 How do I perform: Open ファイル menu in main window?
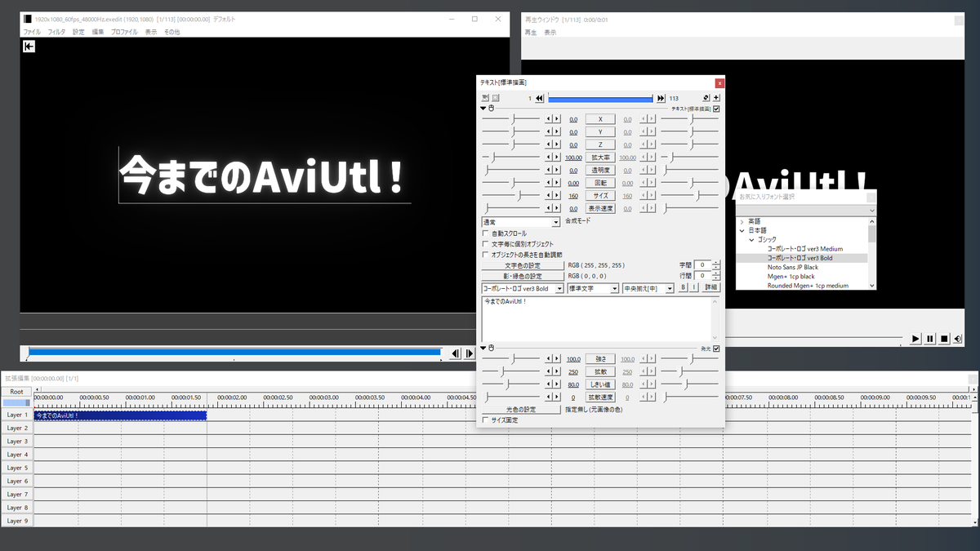pyautogui.click(x=32, y=32)
